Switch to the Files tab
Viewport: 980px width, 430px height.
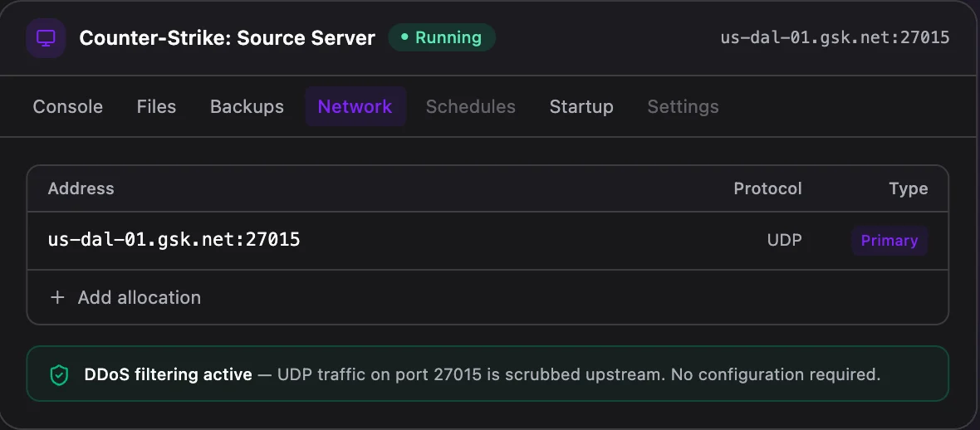pos(156,107)
